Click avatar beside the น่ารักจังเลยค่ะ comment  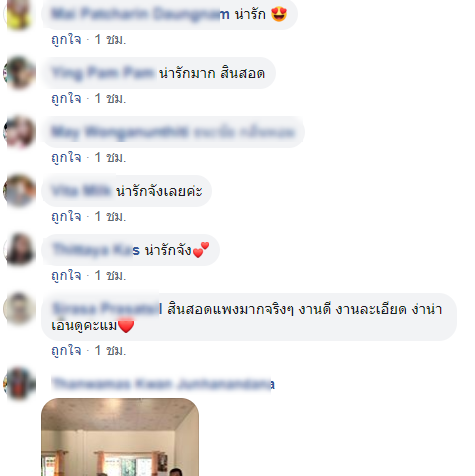point(19,191)
